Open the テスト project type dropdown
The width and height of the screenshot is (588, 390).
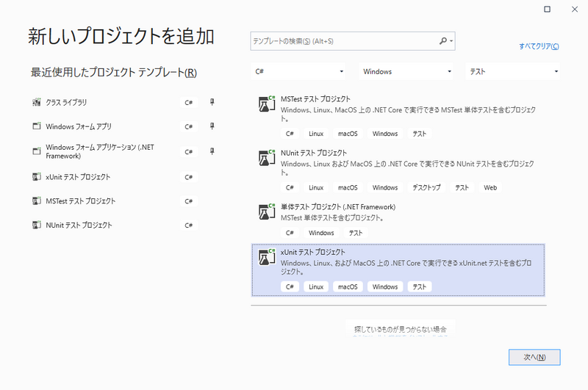pyautogui.click(x=512, y=71)
